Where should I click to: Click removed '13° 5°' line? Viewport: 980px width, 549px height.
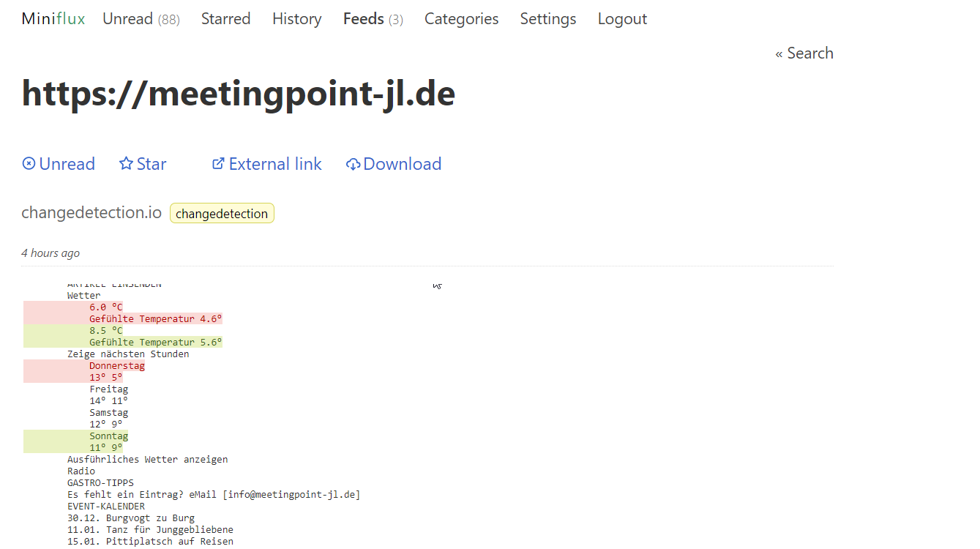pyautogui.click(x=106, y=378)
